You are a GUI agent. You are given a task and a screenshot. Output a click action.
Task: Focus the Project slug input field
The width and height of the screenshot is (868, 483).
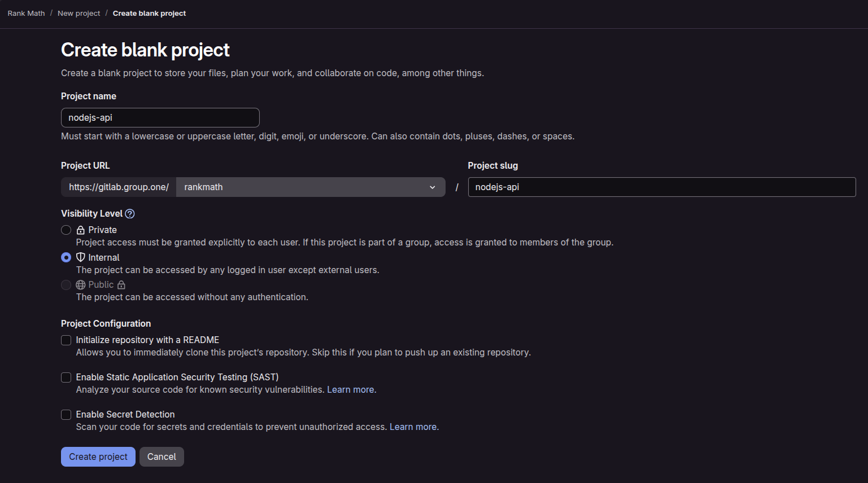click(x=662, y=187)
